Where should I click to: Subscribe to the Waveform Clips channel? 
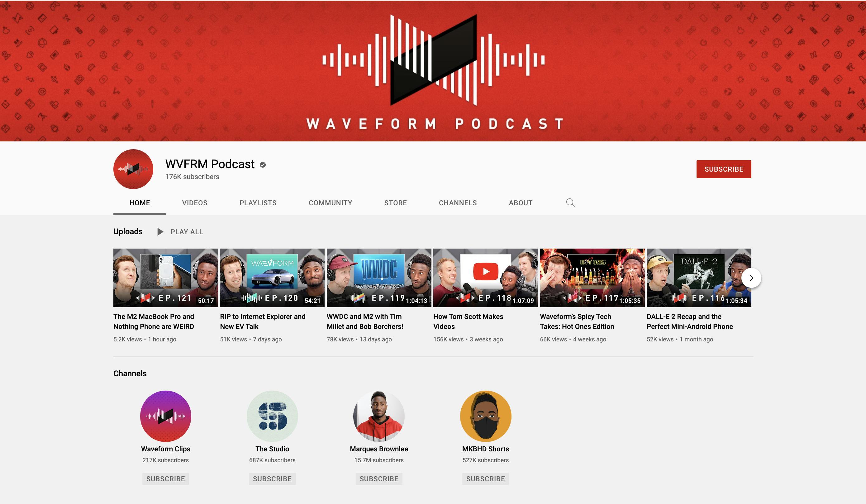(x=166, y=478)
